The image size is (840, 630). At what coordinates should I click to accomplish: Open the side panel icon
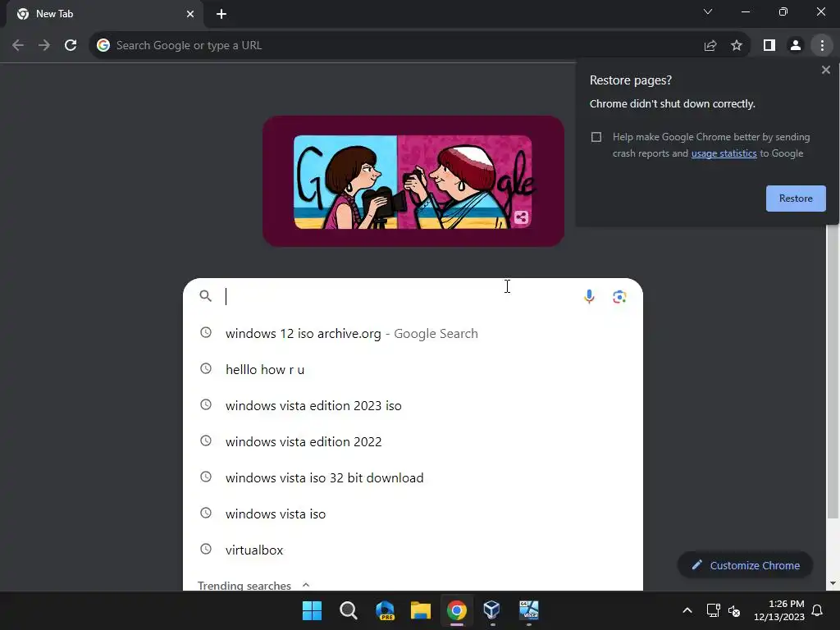click(x=769, y=46)
